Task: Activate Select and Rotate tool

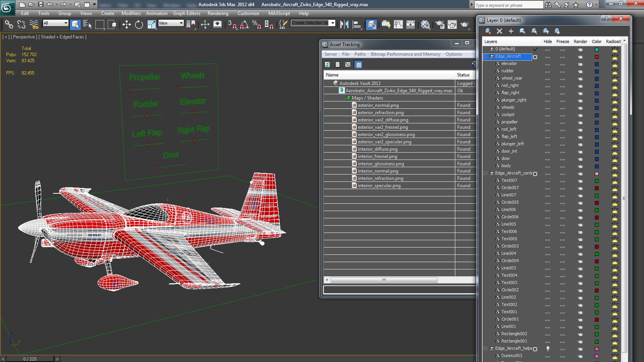Action: coord(139,24)
